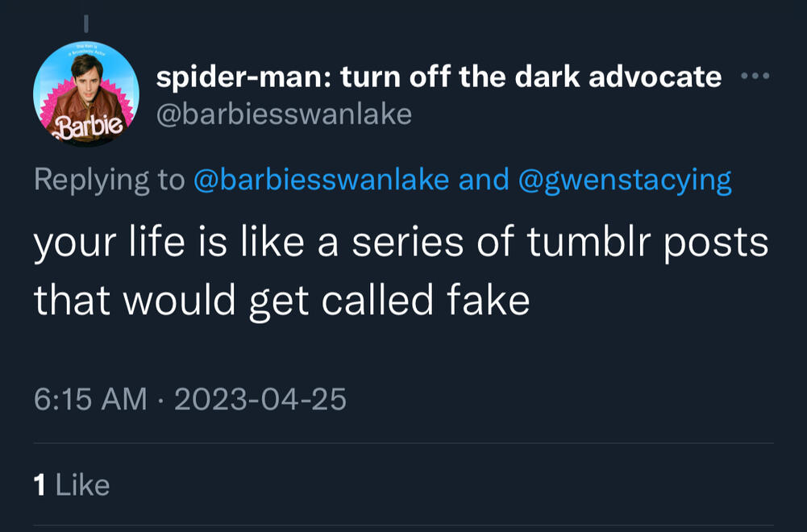Visit the @gwenstacying mentioned profile

point(626,180)
